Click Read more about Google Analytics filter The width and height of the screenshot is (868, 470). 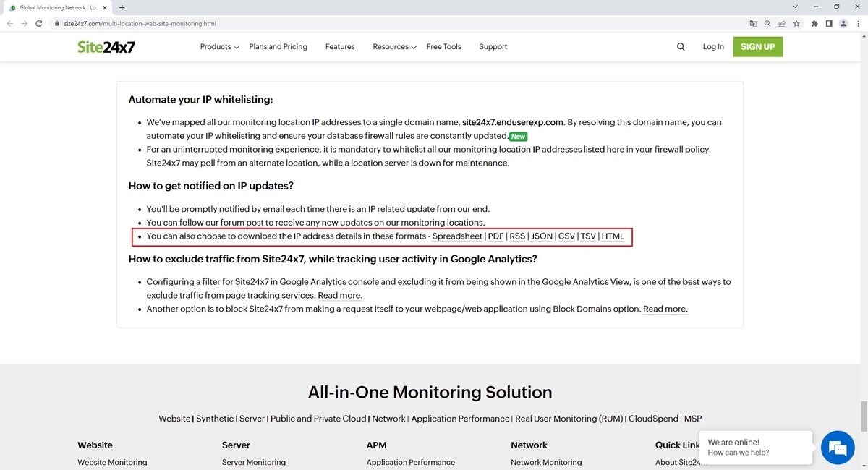(x=340, y=296)
